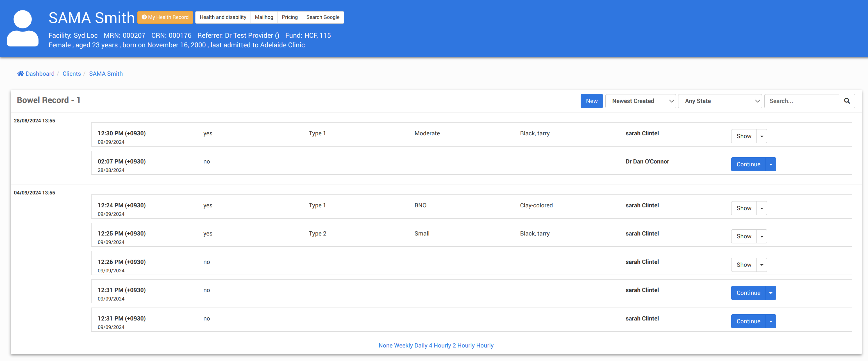Open the Mailhog tab
Screen dimensions: 868x361
pyautogui.click(x=264, y=17)
